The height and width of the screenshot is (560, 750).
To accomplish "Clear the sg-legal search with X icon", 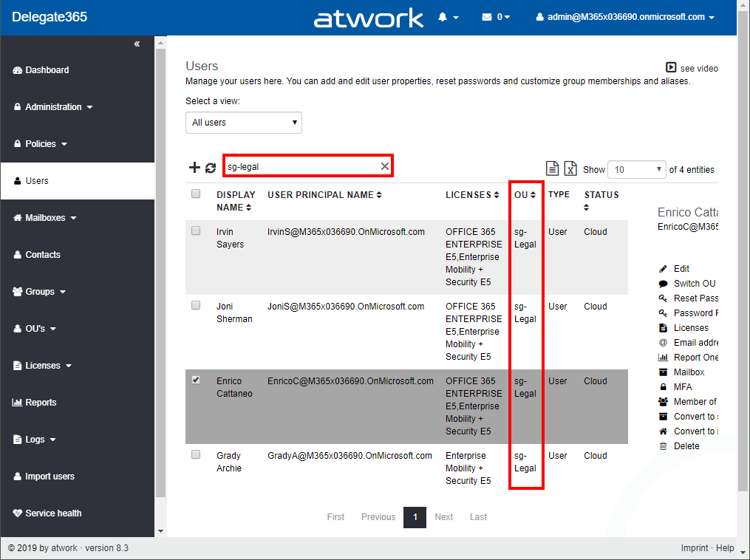I will point(384,166).
